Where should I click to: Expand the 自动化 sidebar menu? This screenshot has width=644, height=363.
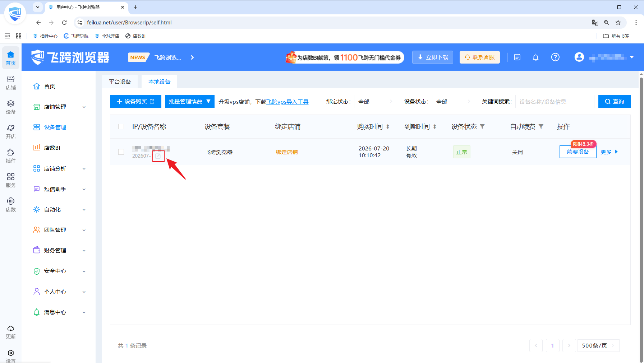click(x=60, y=210)
